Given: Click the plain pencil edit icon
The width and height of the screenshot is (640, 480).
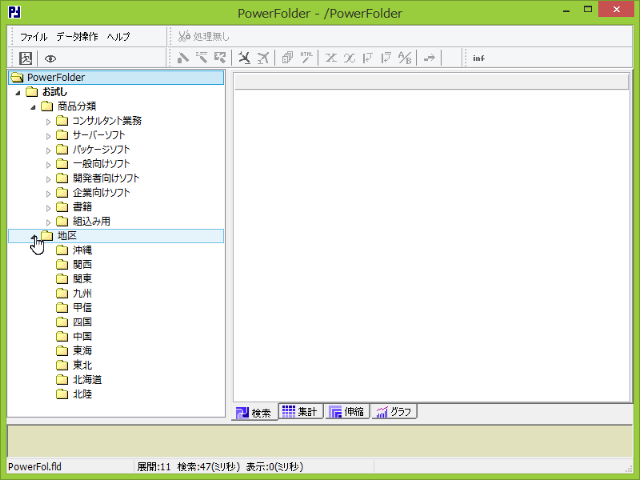Looking at the screenshot, I should 183,58.
